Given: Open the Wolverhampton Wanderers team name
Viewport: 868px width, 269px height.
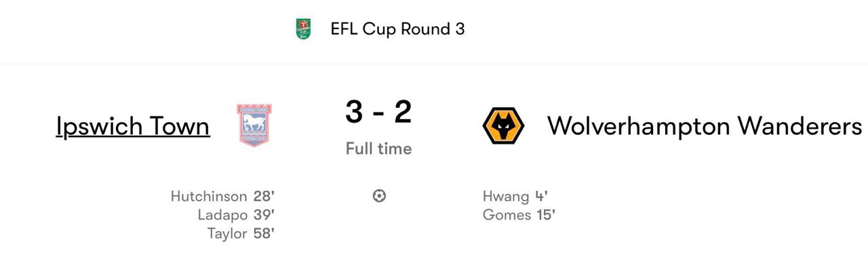Looking at the screenshot, I should coord(705,126).
